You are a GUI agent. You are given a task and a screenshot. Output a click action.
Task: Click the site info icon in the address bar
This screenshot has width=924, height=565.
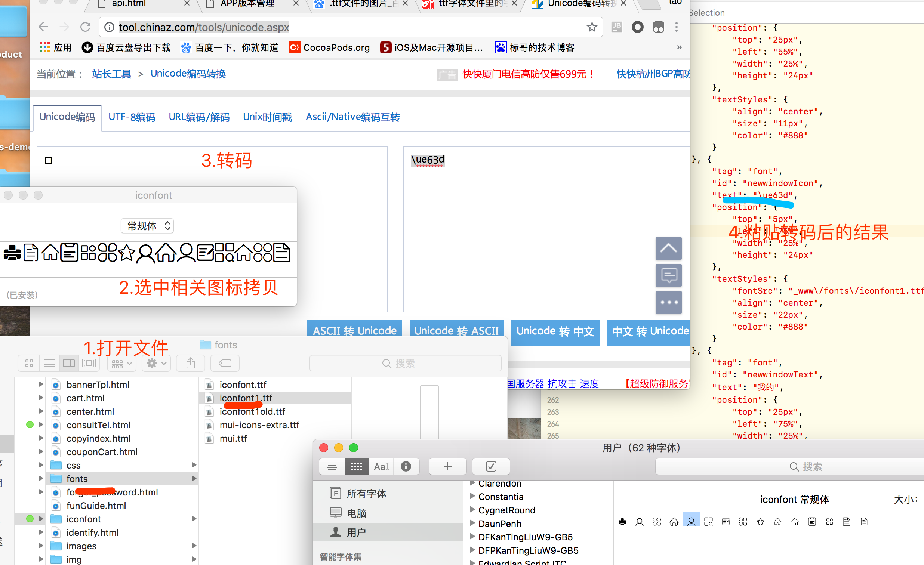(109, 27)
